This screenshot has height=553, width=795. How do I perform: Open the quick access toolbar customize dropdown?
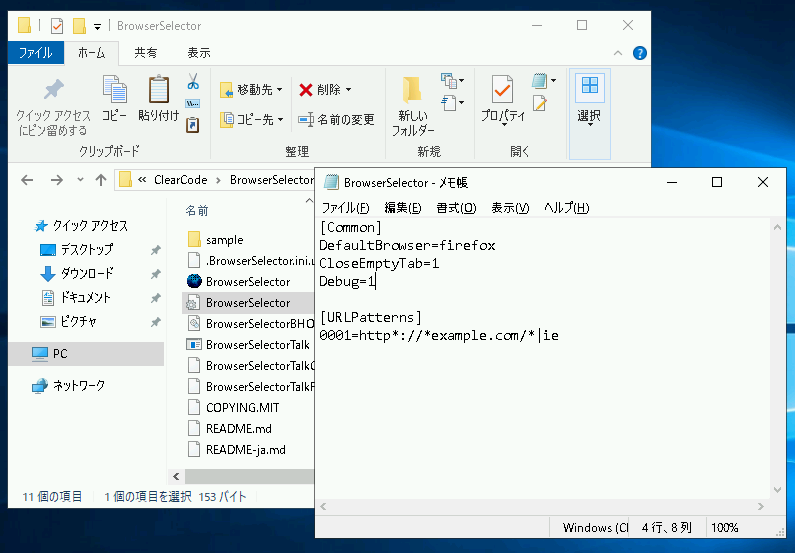(x=97, y=27)
